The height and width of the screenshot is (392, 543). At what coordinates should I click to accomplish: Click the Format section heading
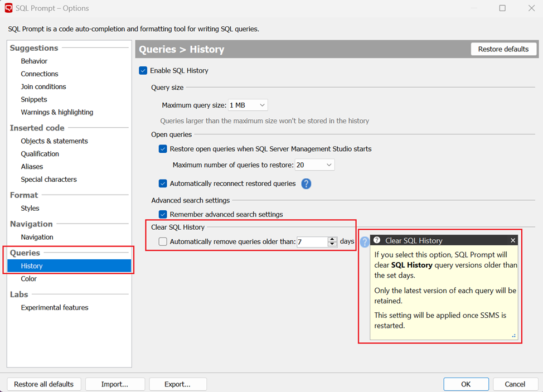[x=24, y=195]
